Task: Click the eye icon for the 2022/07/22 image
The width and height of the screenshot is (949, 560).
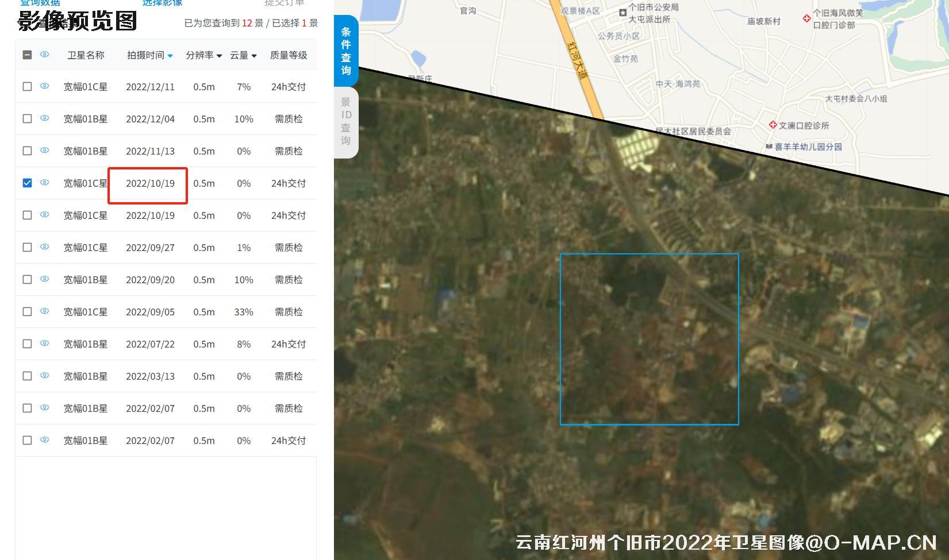Action: tap(44, 343)
